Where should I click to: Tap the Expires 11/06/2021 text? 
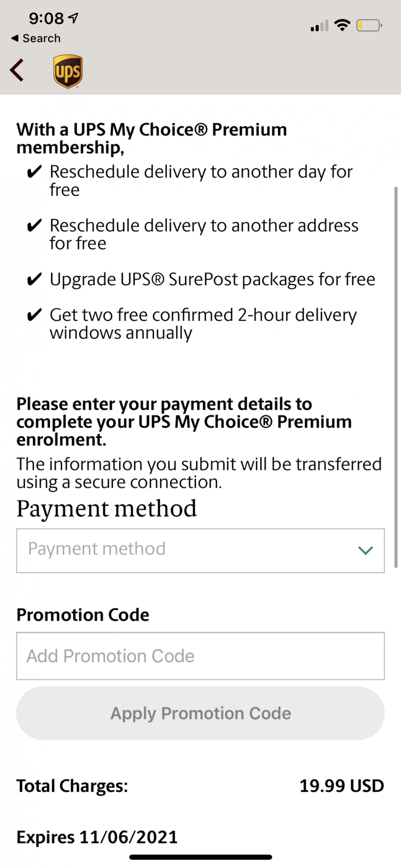click(97, 837)
